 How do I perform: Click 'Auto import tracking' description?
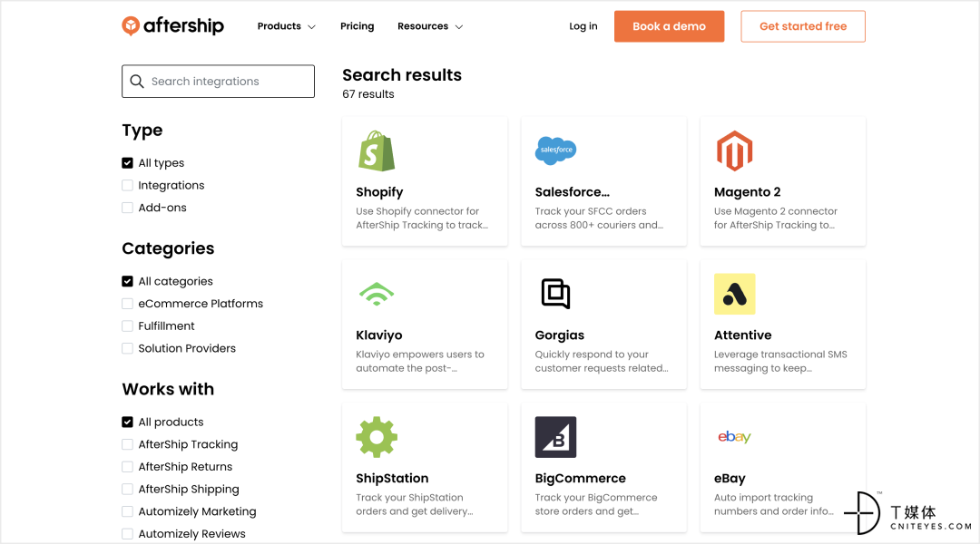tap(764, 497)
